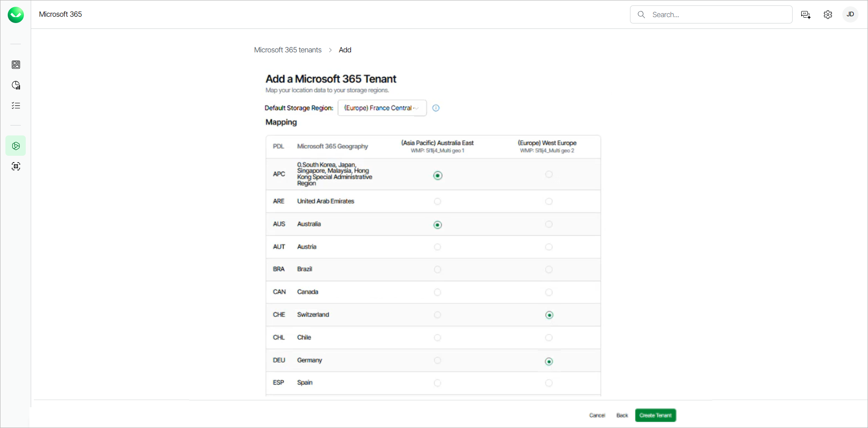
Task: Click the Canada geography text
Action: pyautogui.click(x=308, y=292)
